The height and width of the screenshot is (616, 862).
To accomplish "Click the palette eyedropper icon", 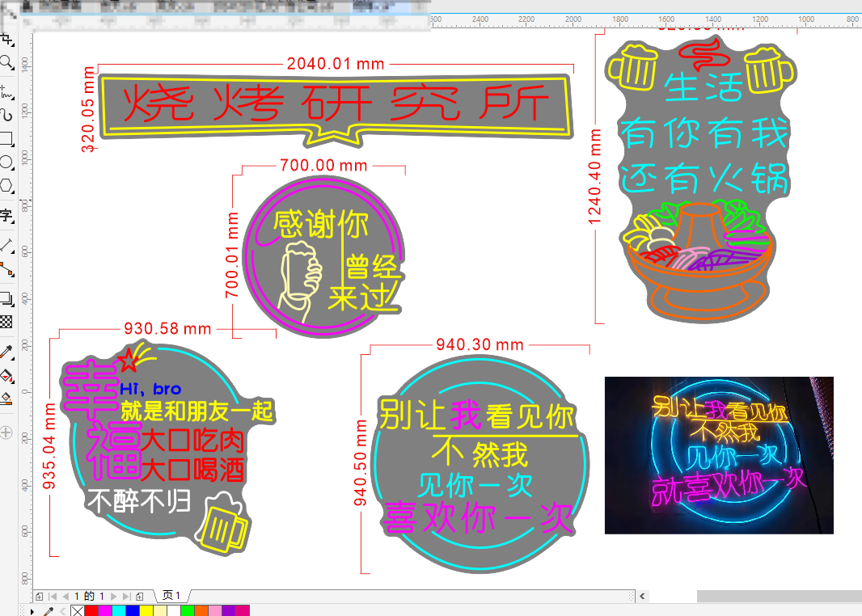I will pos(49,611).
